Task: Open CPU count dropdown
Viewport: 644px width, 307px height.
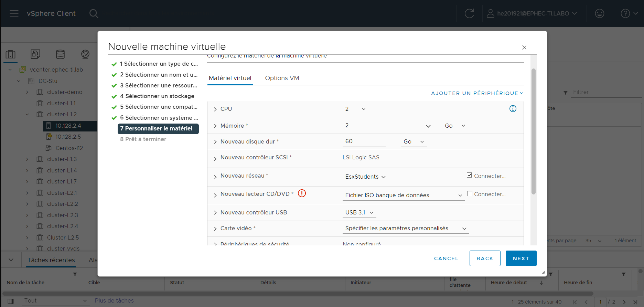Action: (355, 109)
